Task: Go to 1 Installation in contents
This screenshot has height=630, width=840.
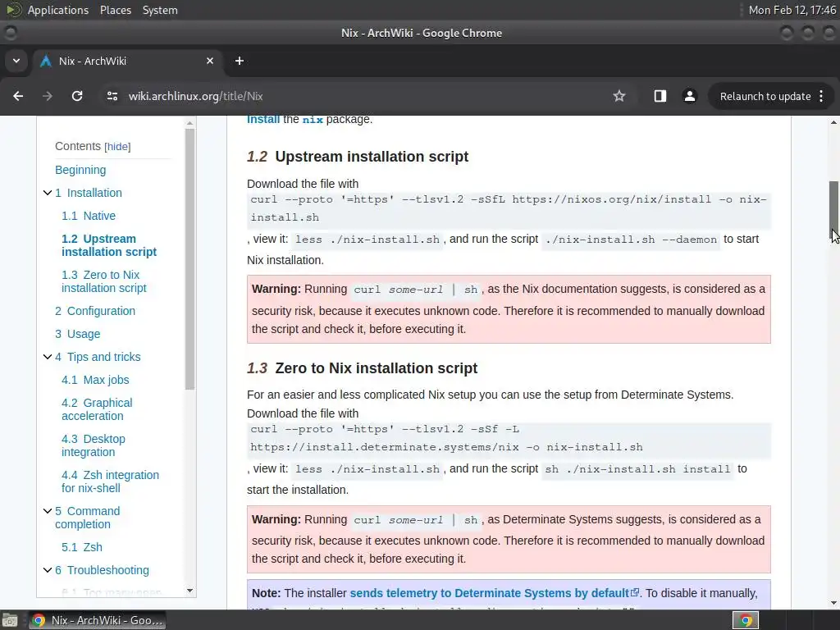Action: (x=89, y=193)
